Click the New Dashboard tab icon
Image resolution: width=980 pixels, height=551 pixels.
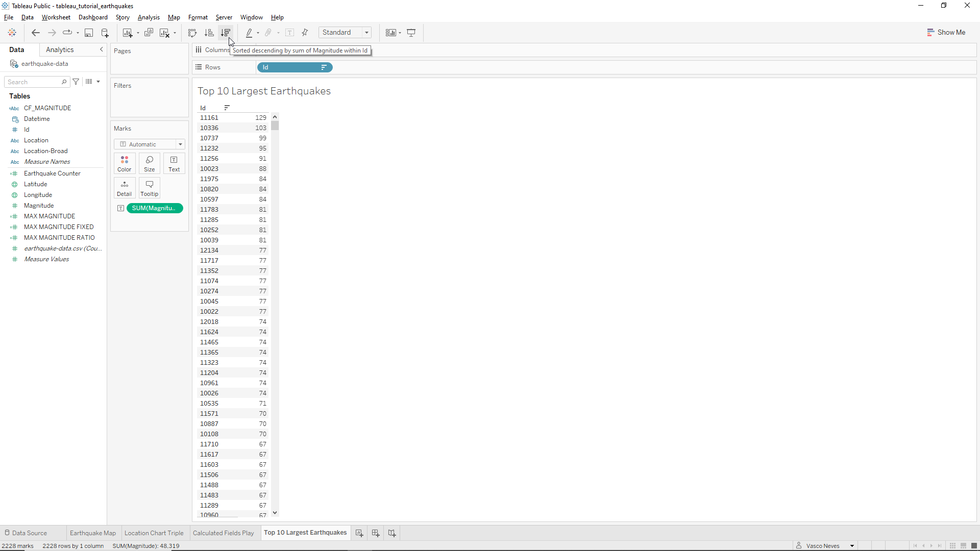pos(376,533)
